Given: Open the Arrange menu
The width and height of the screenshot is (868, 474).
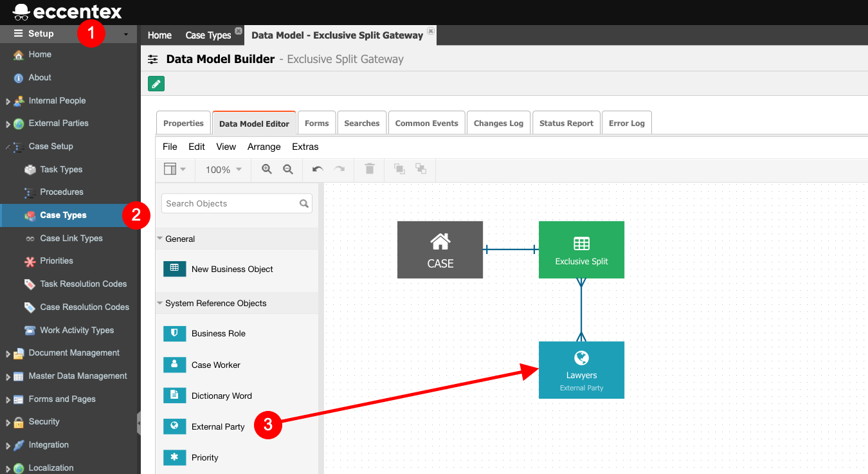Looking at the screenshot, I should click(264, 147).
